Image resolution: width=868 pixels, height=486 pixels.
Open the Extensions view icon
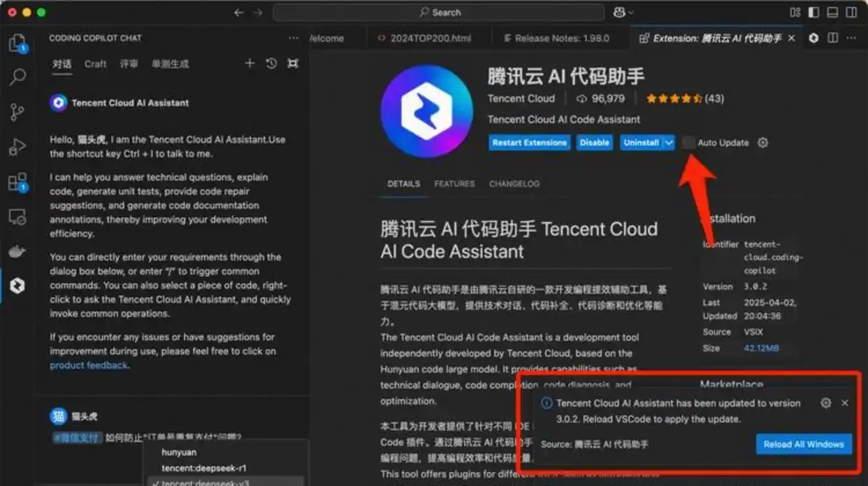(x=17, y=182)
